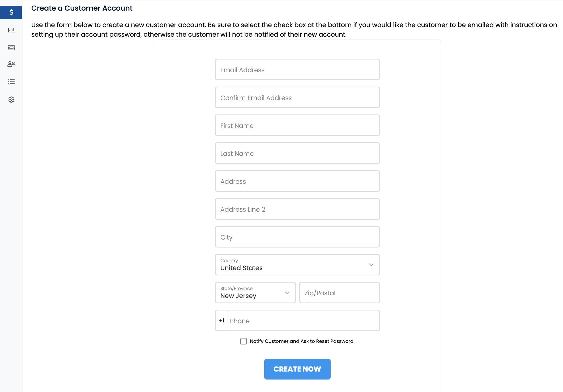Viewport: 563px width, 392px height.
Task: Focus the City input field
Action: tap(297, 237)
